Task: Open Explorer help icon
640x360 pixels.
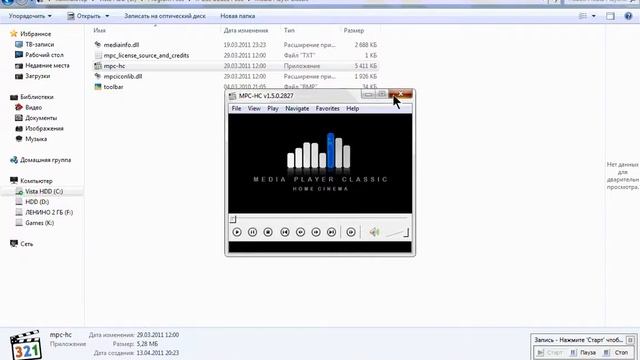Action: [628, 16]
